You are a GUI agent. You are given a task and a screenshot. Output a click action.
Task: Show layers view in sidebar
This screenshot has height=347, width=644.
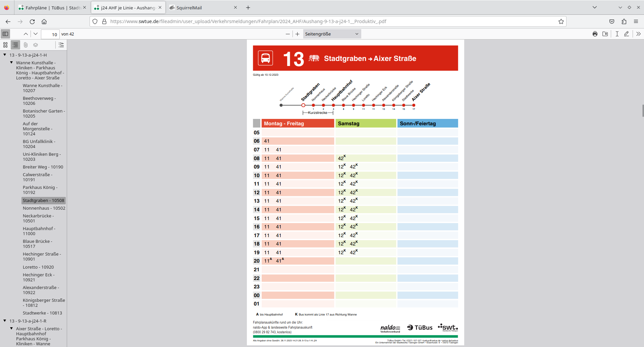(36, 45)
